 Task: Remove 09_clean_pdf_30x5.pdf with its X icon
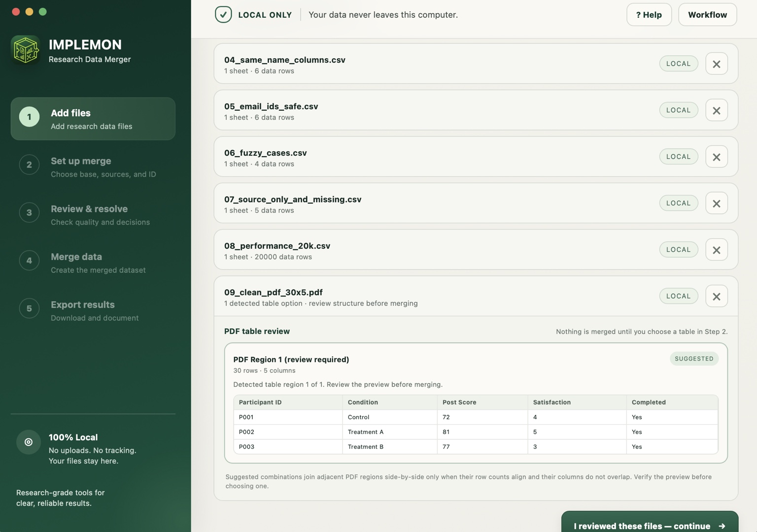717,296
